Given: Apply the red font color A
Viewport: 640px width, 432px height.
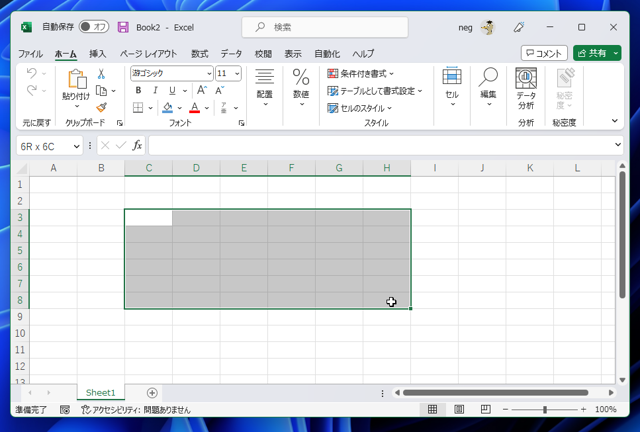Looking at the screenshot, I should click(x=195, y=108).
